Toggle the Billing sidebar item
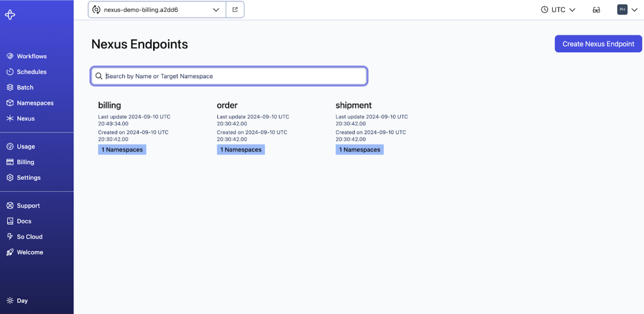Screen dimensions: 644x314 (25, 162)
